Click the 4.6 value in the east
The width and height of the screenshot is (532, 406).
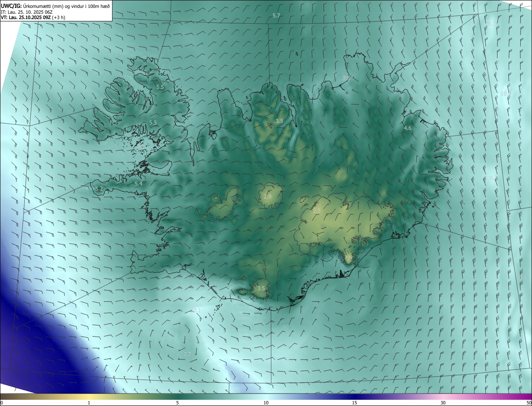coord(408,128)
